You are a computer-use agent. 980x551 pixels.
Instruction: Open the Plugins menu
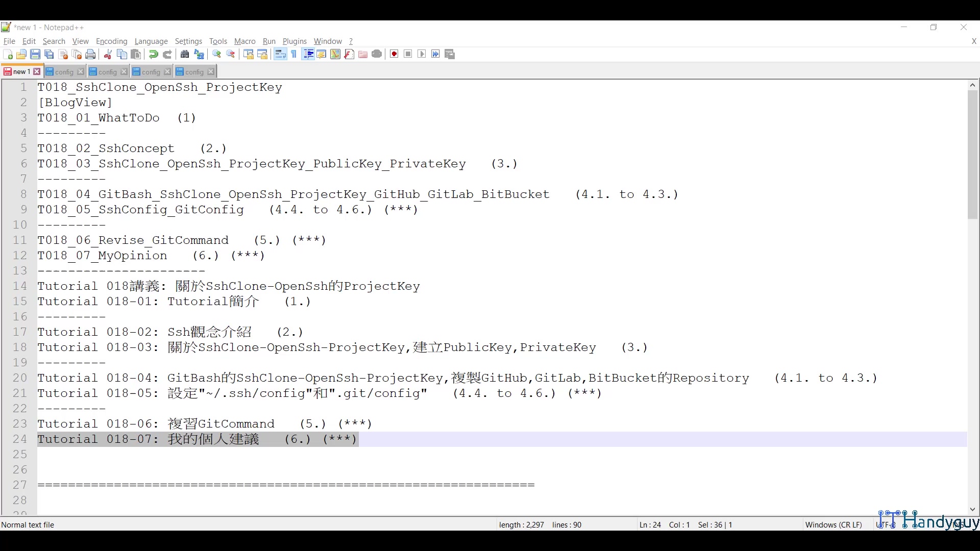click(295, 41)
